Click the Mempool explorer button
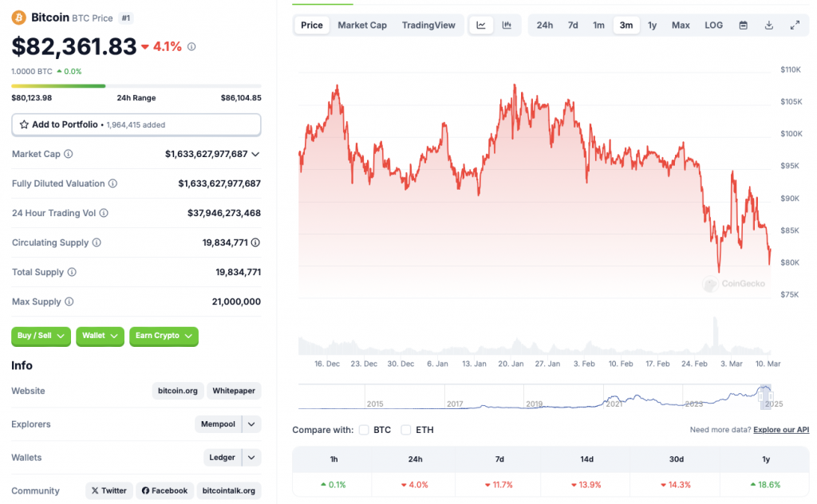 218,424
